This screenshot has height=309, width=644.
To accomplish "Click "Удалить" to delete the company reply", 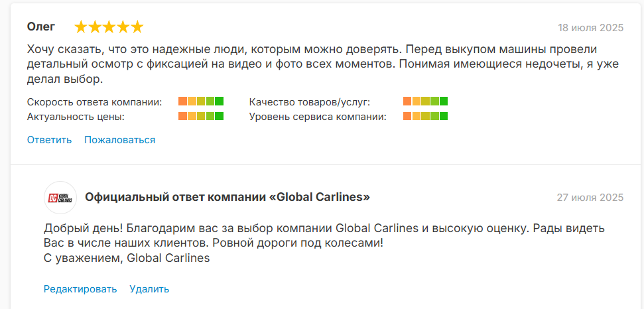I will pos(149,289).
